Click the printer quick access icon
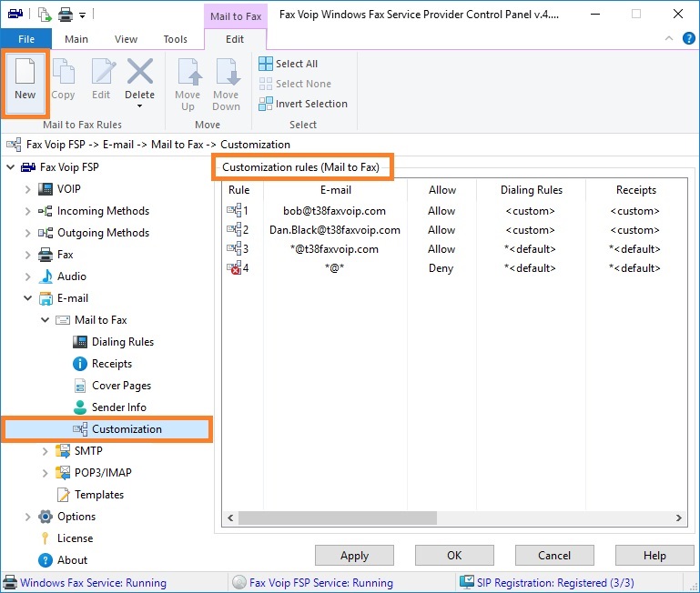This screenshot has width=700, height=593. [66, 15]
